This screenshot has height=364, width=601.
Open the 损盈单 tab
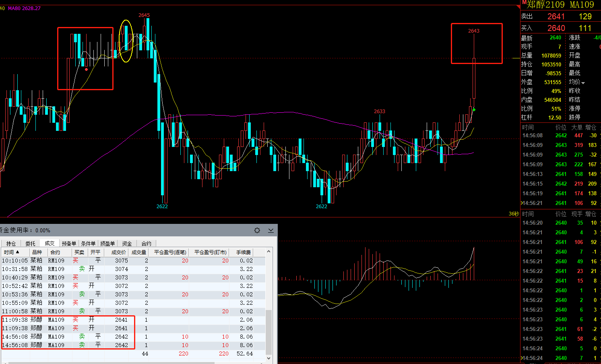[107, 243]
